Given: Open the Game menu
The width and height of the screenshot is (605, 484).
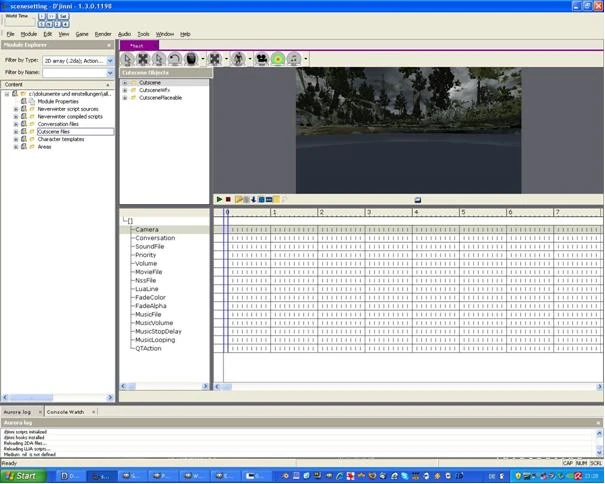Looking at the screenshot, I should [x=82, y=34].
